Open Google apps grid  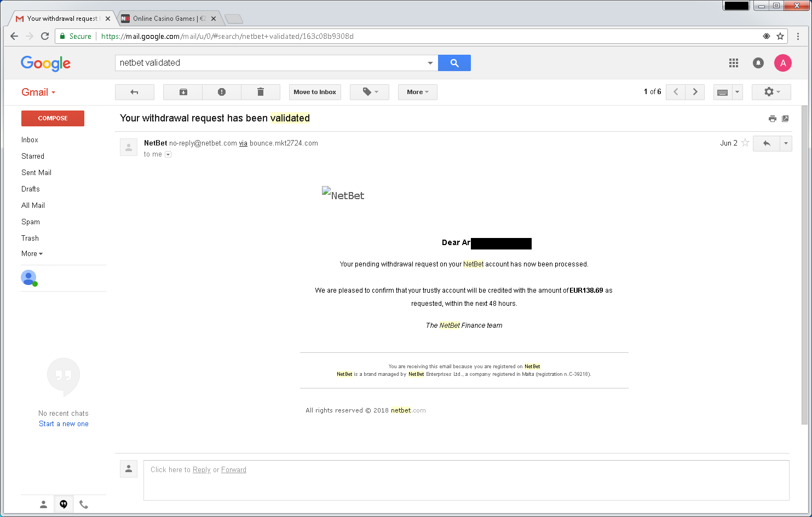(734, 63)
